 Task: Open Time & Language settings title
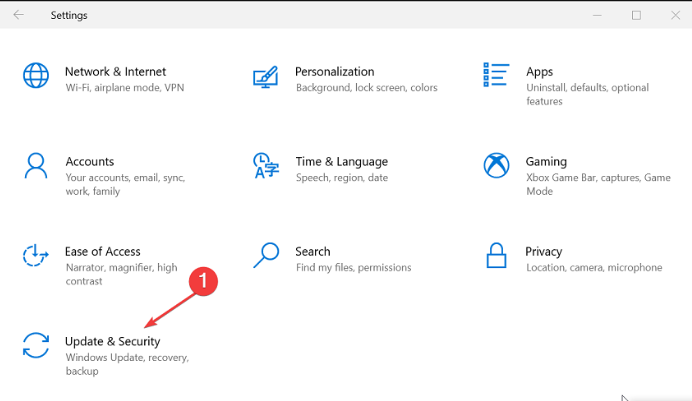click(342, 161)
